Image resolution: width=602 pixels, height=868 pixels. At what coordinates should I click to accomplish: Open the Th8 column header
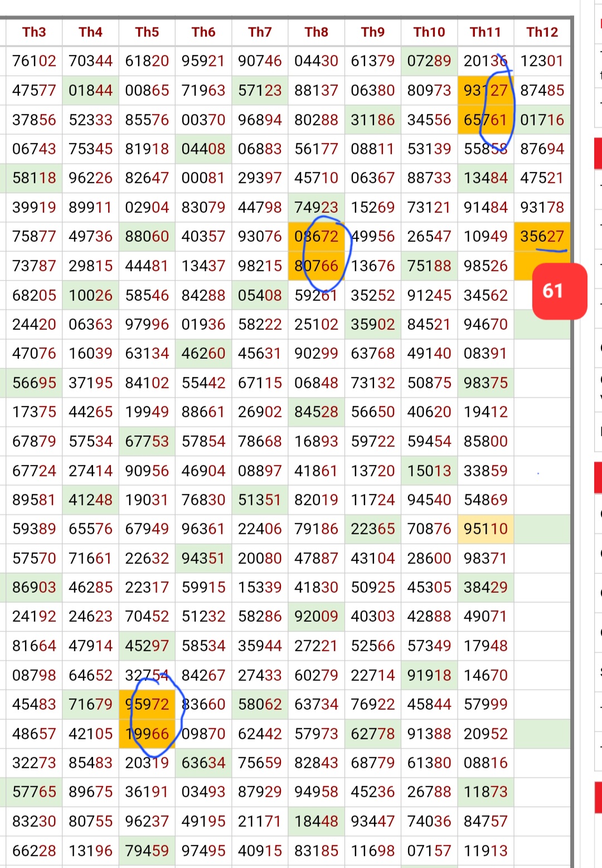(x=316, y=32)
